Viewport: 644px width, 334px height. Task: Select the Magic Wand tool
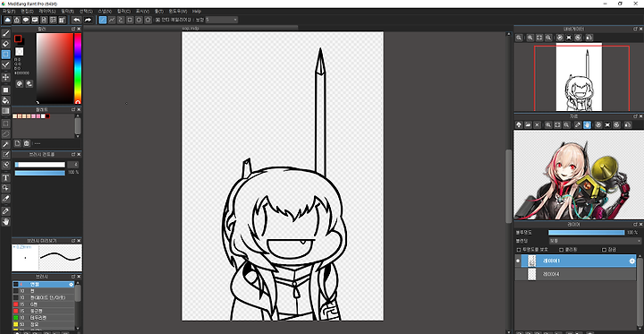(x=5, y=144)
